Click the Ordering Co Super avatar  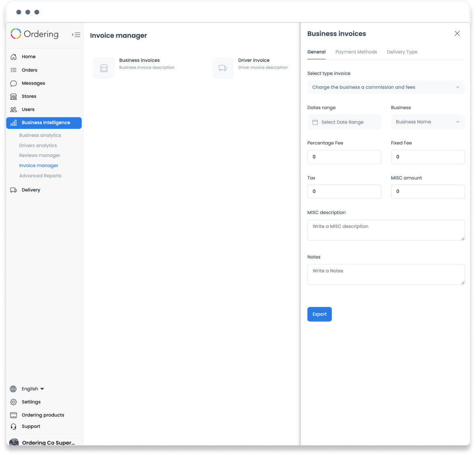[x=14, y=442]
